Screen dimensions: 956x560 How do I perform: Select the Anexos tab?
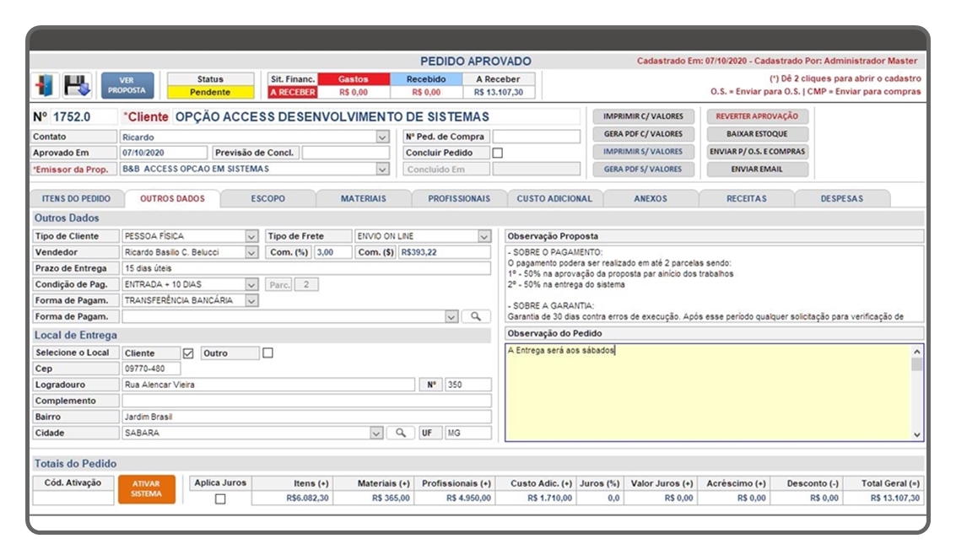pos(651,199)
